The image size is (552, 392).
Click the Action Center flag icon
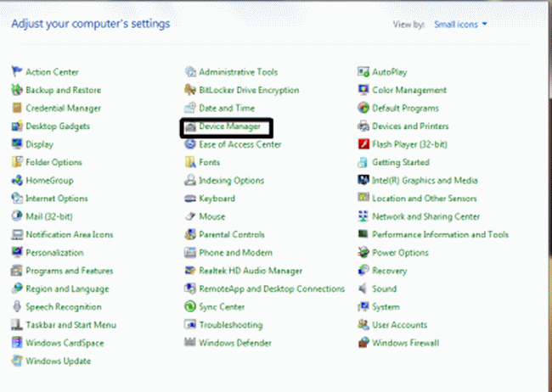pyautogui.click(x=18, y=72)
